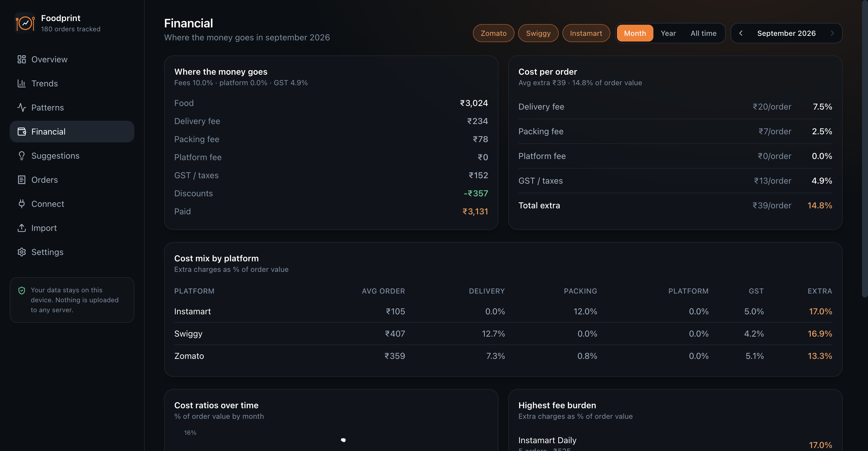Viewport: 868px width, 451px height.
Task: Click the ₹13/order GST value
Action: (772, 181)
